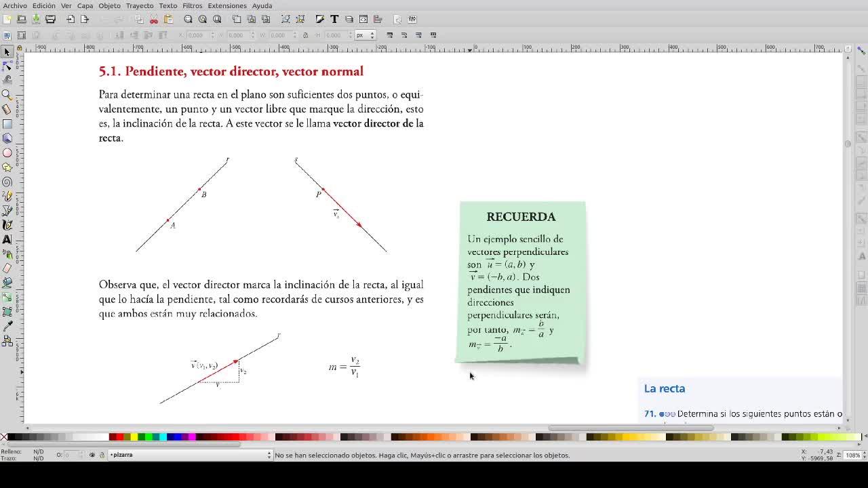
Task: Select the Star and polygon tool
Action: point(7,167)
